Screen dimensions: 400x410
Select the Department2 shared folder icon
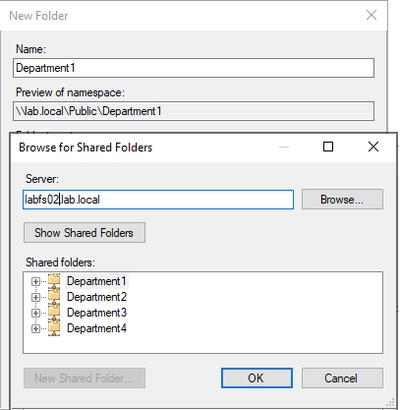coord(54,296)
